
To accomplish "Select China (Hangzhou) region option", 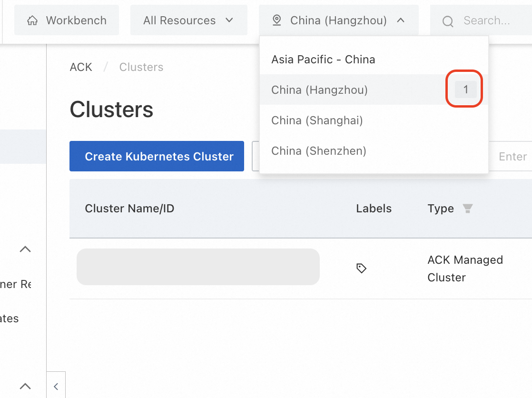I will (319, 90).
